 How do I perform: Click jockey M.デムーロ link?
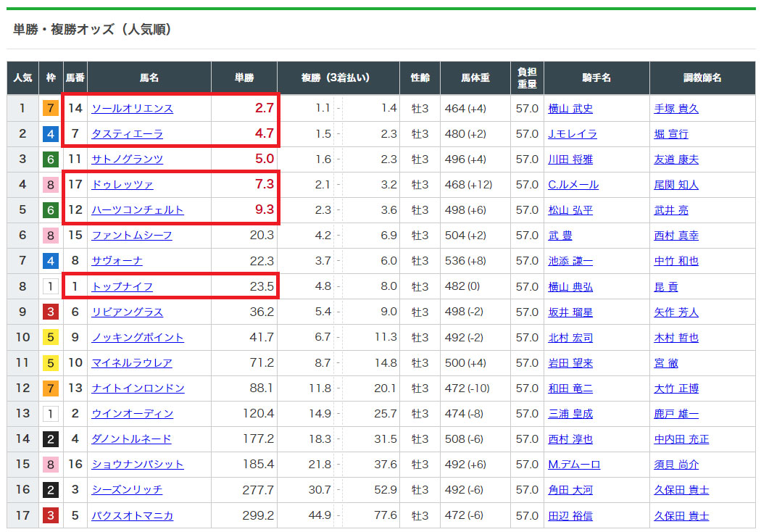(574, 465)
